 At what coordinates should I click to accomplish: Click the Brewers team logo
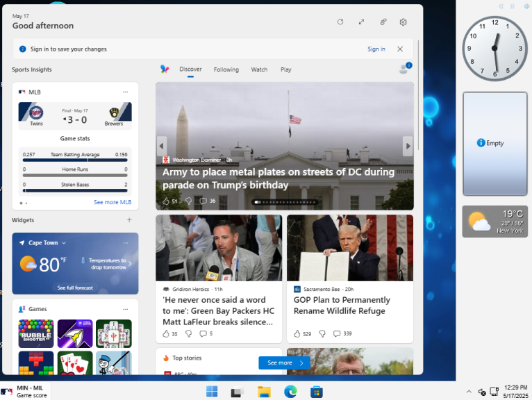(x=114, y=112)
